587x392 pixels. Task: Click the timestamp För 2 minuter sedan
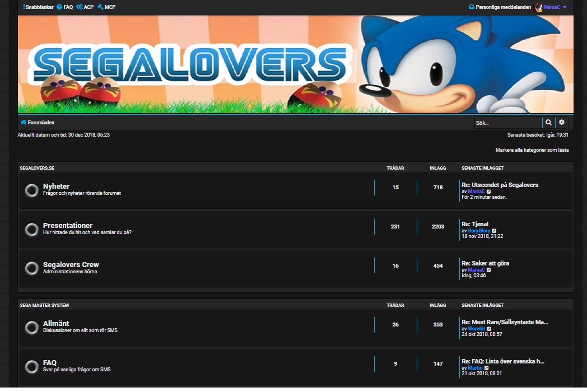[484, 197]
